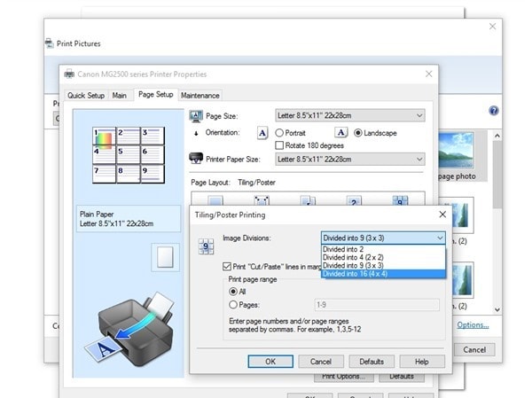Select Tiling/Poster page layout icon
The height and width of the screenshot is (398, 532).
(x=401, y=200)
